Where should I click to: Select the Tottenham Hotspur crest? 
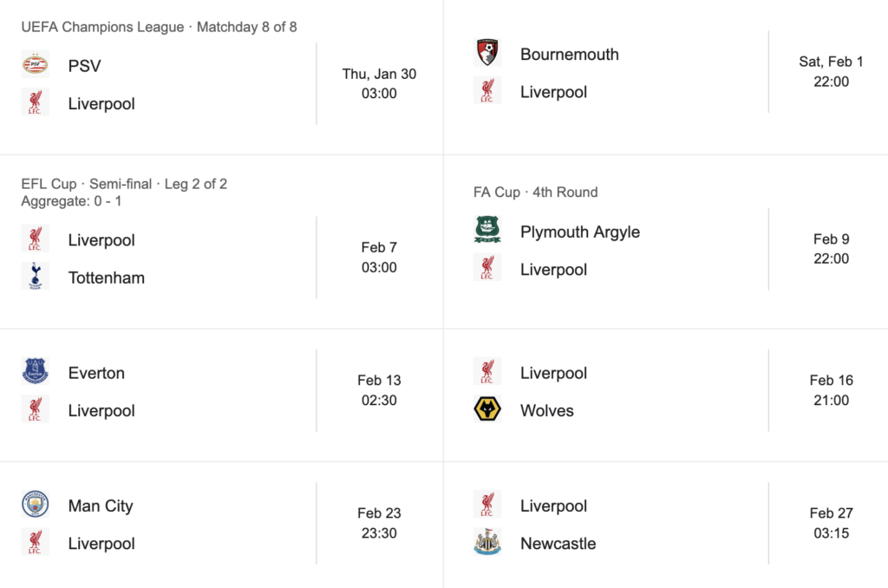[x=36, y=278]
